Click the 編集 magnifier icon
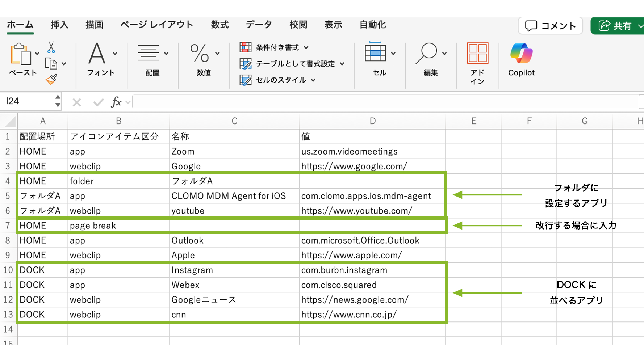This screenshot has height=362, width=644. point(427,54)
